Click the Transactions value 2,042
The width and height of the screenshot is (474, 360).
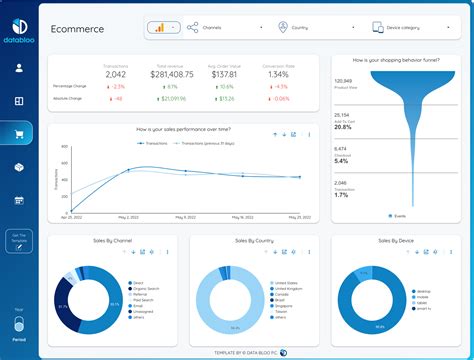pyautogui.click(x=116, y=74)
